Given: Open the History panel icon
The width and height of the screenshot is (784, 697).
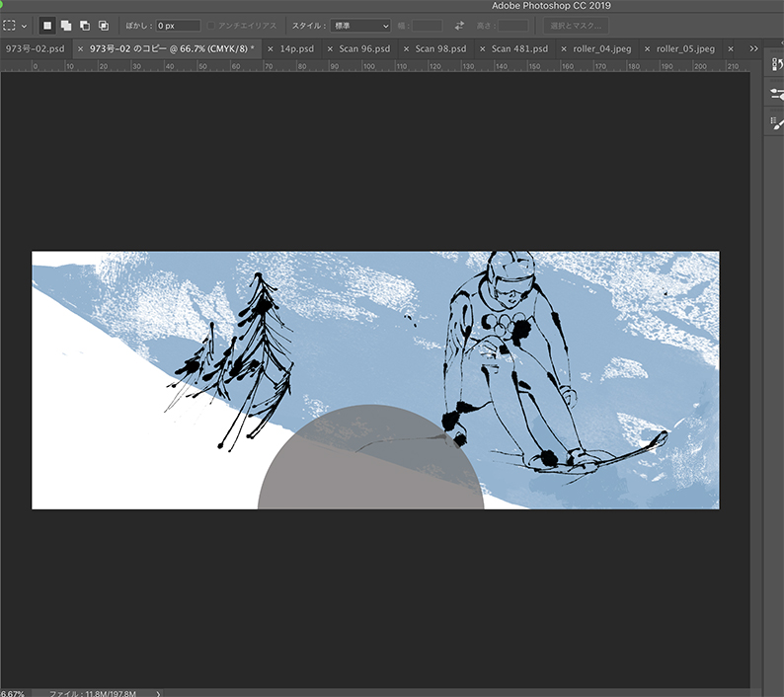Looking at the screenshot, I should click(776, 63).
